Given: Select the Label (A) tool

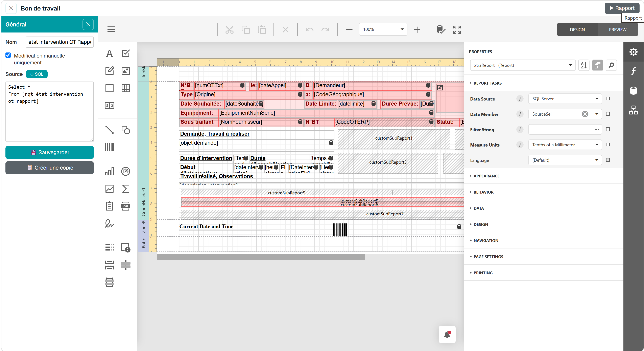Looking at the screenshot, I should coord(109,53).
